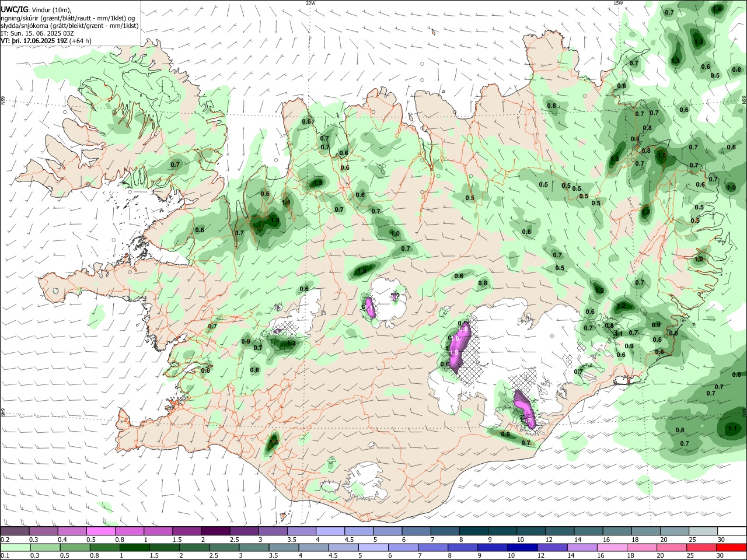The height and width of the screenshot is (560, 747).
Task: Select the green rain swatch labeled 0.5
Action: point(75,548)
